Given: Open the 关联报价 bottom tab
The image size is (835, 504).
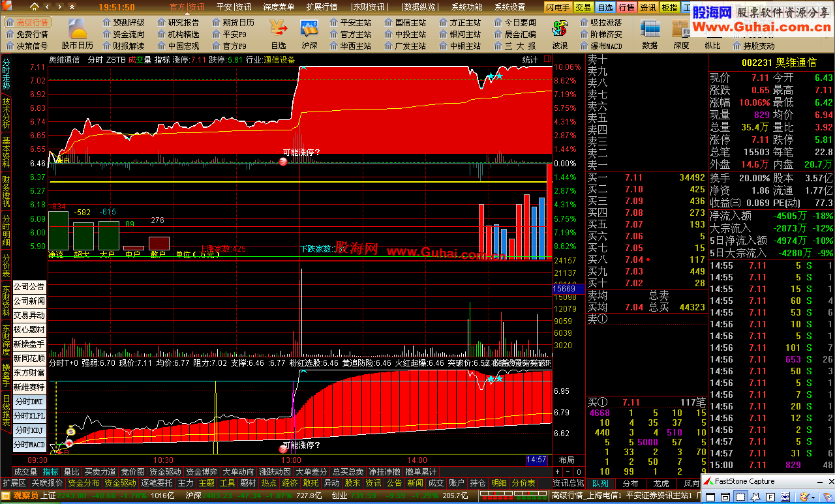Looking at the screenshot, I should 47,483.
